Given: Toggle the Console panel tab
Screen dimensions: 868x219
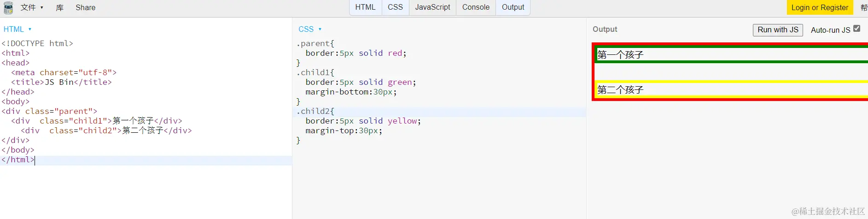Looking at the screenshot, I should click(x=476, y=7).
